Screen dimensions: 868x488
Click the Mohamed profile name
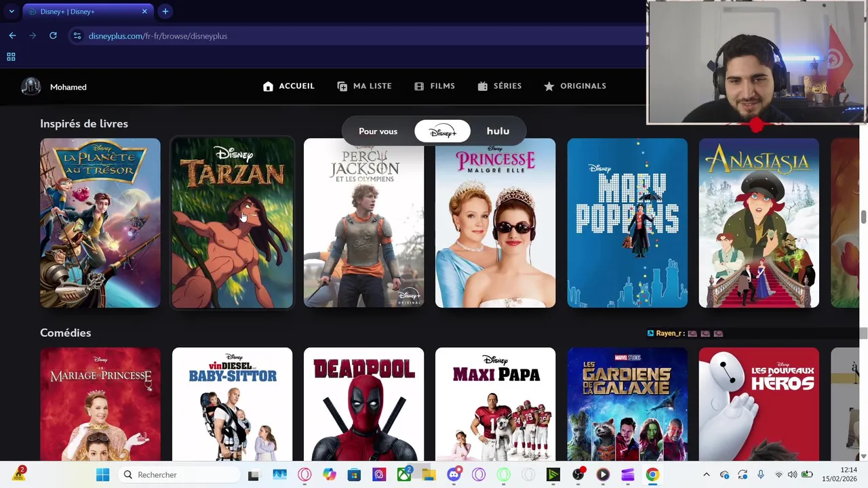(x=68, y=87)
